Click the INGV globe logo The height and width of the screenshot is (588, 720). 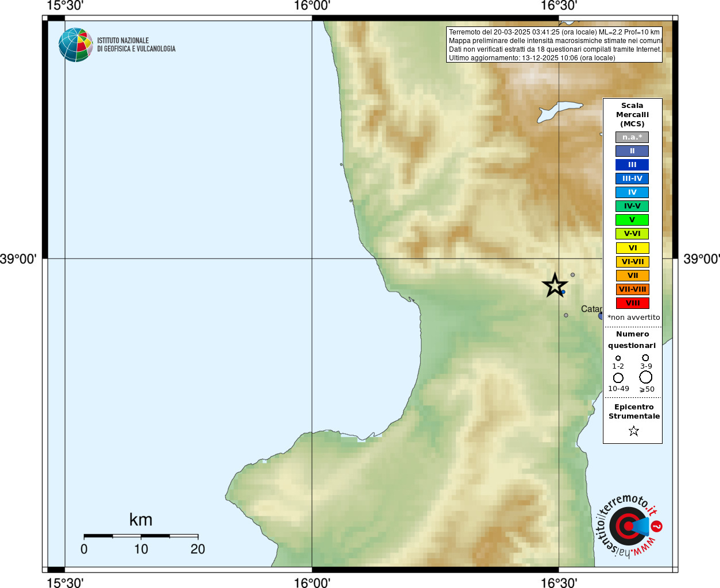(76, 45)
